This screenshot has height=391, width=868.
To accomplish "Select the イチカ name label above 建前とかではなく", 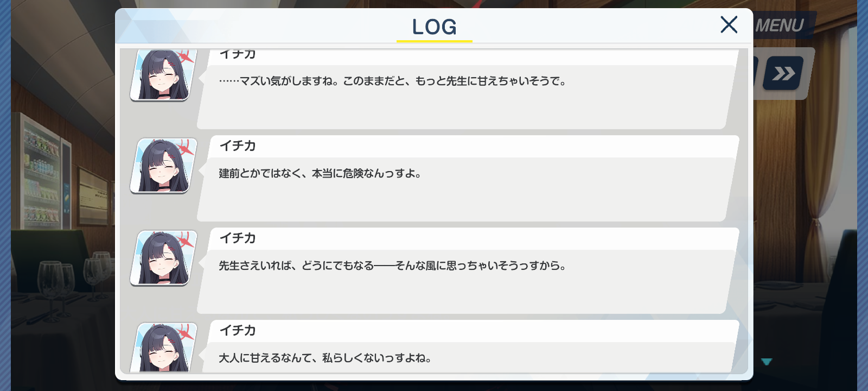I will point(238,146).
